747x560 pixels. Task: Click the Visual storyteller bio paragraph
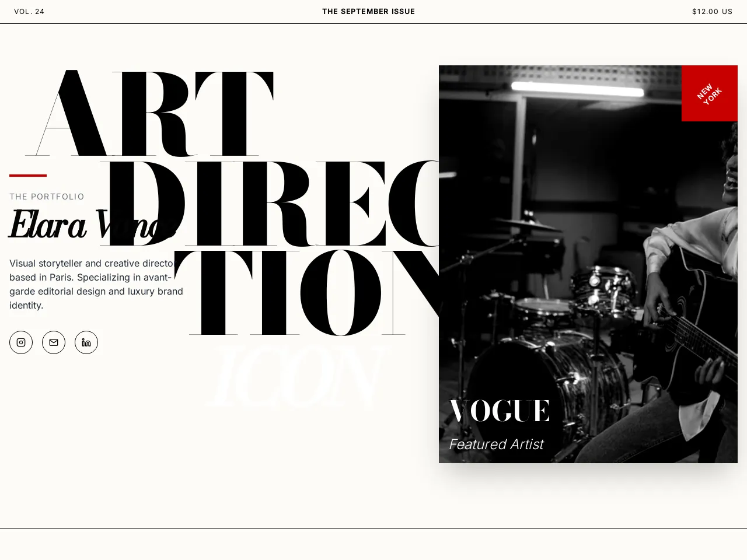tap(96, 284)
